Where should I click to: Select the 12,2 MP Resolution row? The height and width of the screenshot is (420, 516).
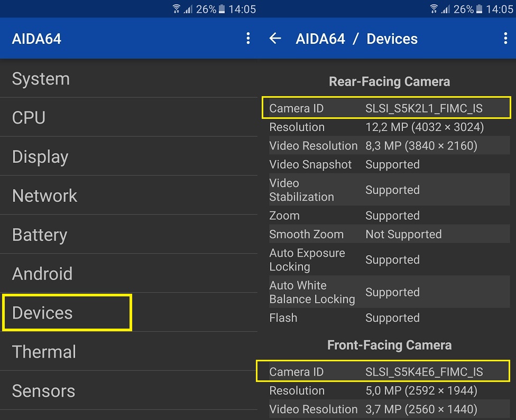tap(386, 127)
